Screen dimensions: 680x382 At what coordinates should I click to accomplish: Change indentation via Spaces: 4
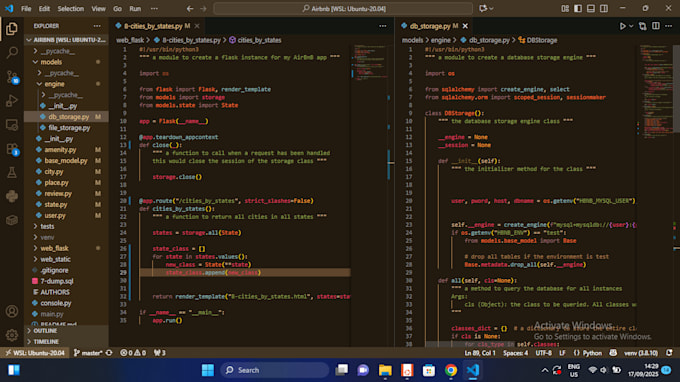click(515, 353)
